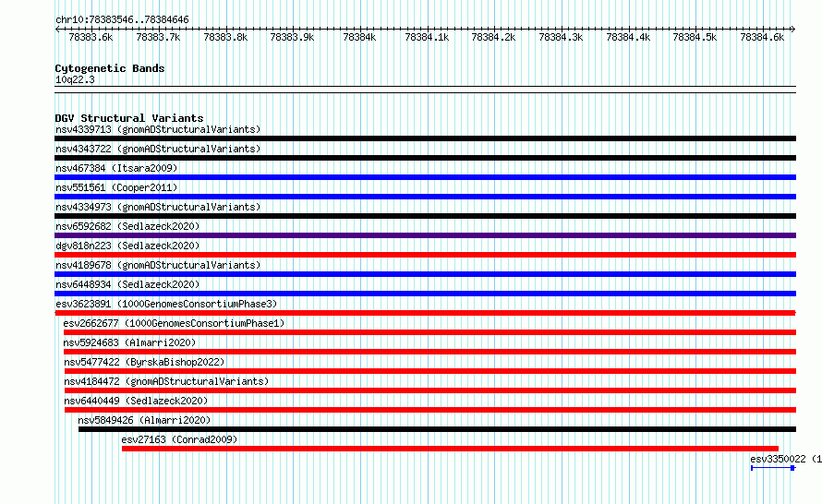The image size is (822, 504).
Task: Click the nsv467384 (Itsara2009) label
Action: point(116,168)
